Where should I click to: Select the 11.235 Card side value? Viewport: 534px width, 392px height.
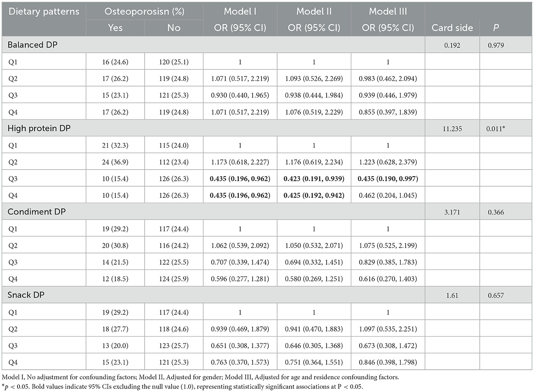pyautogui.click(x=452, y=129)
